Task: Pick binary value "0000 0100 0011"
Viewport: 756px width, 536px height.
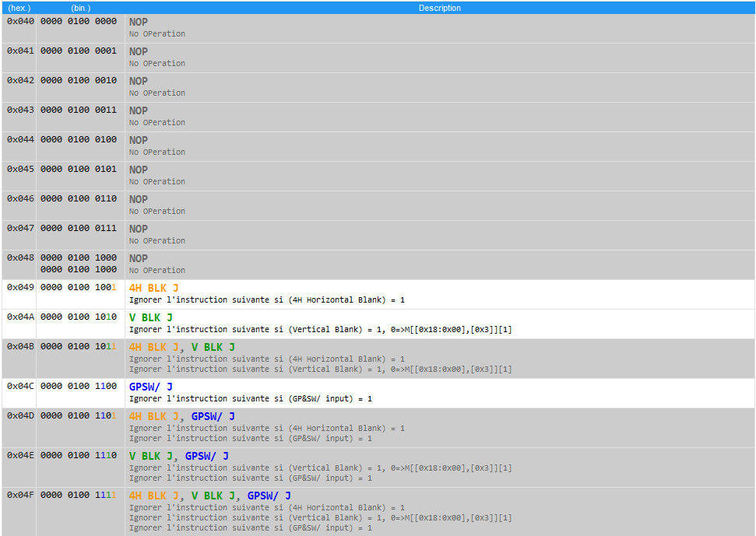Action: pyautogui.click(x=79, y=110)
